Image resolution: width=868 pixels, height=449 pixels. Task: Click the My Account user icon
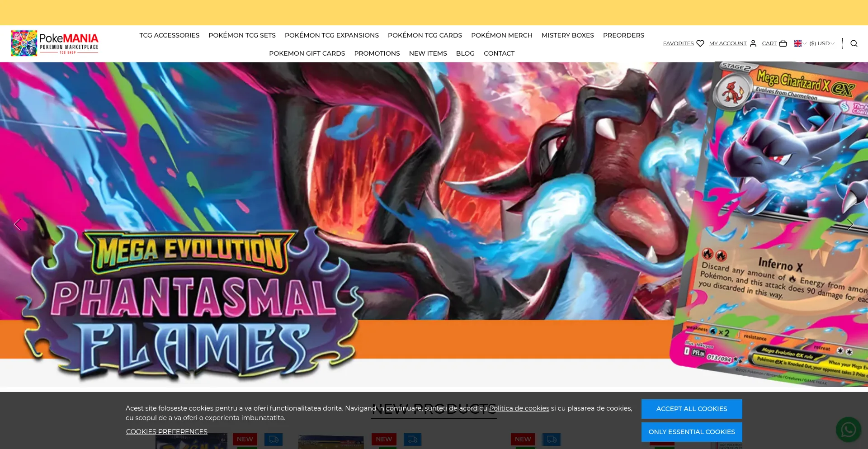[753, 43]
